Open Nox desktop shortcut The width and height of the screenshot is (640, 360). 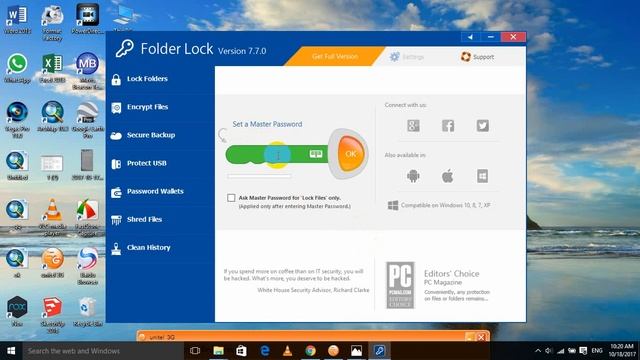(17, 312)
